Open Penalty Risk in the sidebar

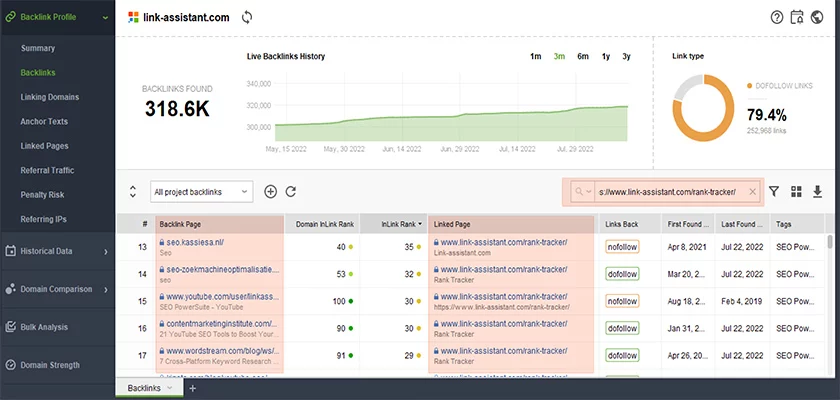42,195
